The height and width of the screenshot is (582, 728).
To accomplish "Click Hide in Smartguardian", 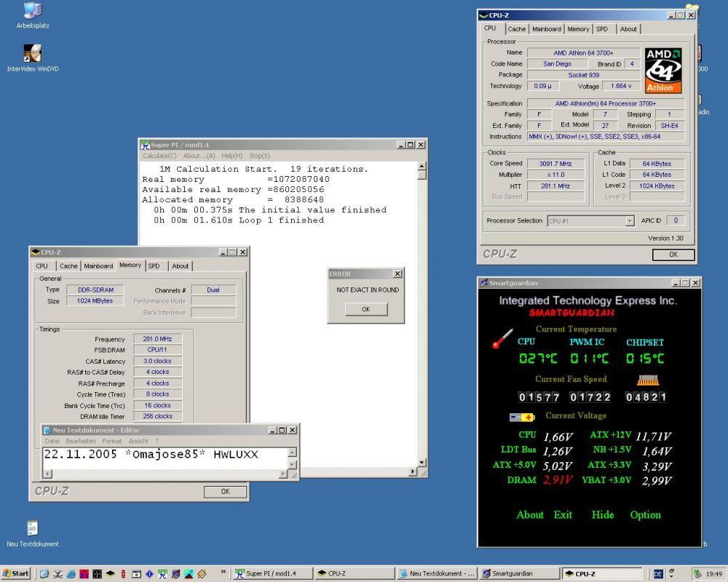I will (603, 514).
